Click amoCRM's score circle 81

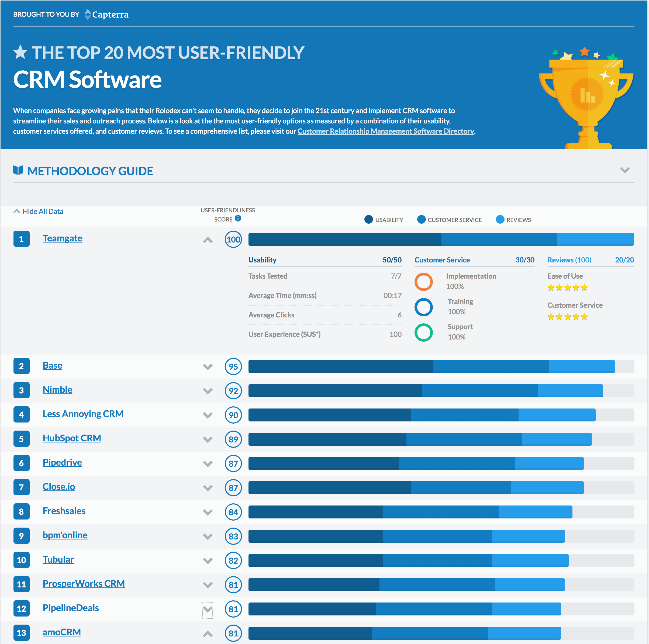coord(233,633)
